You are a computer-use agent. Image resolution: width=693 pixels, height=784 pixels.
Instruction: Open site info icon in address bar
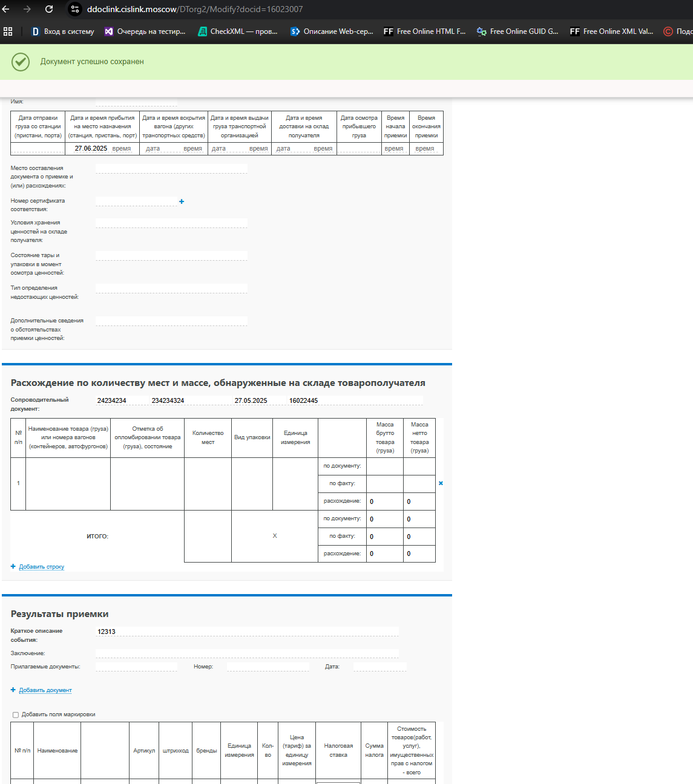coord(75,9)
